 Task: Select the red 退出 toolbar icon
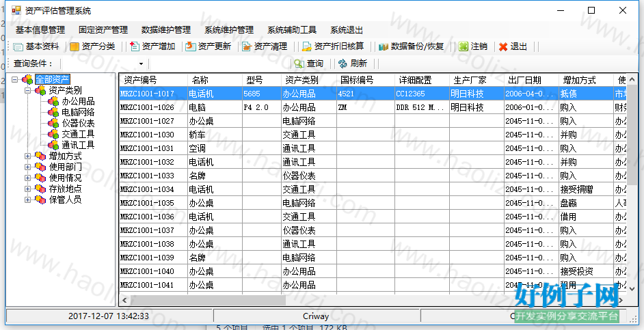pyautogui.click(x=503, y=46)
